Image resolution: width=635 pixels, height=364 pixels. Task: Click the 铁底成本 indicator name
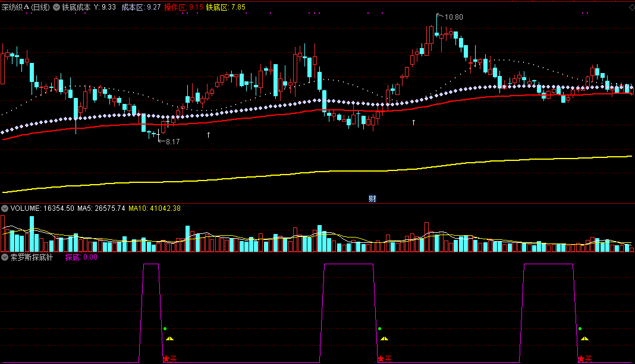click(x=76, y=7)
